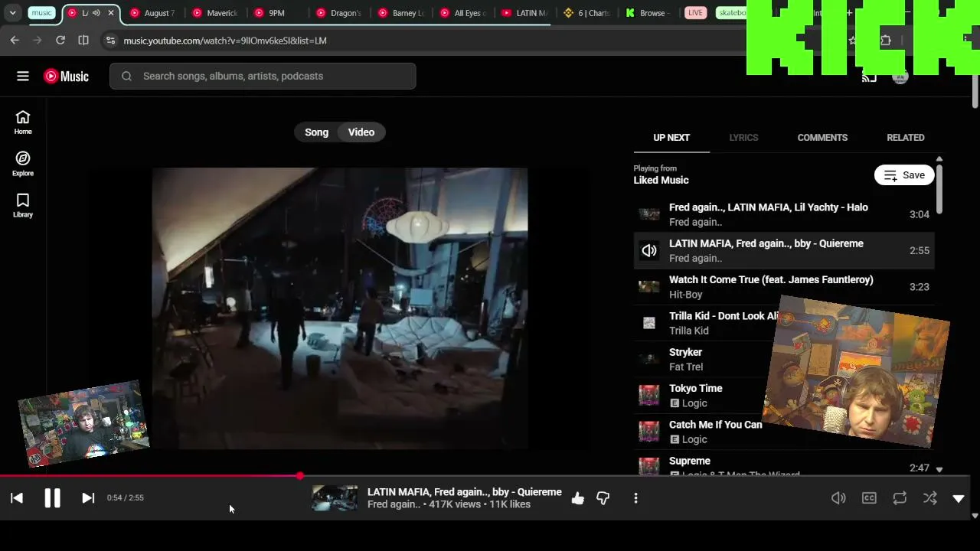Click the browser forward arrow
This screenshot has width=980, height=551.
[38, 41]
